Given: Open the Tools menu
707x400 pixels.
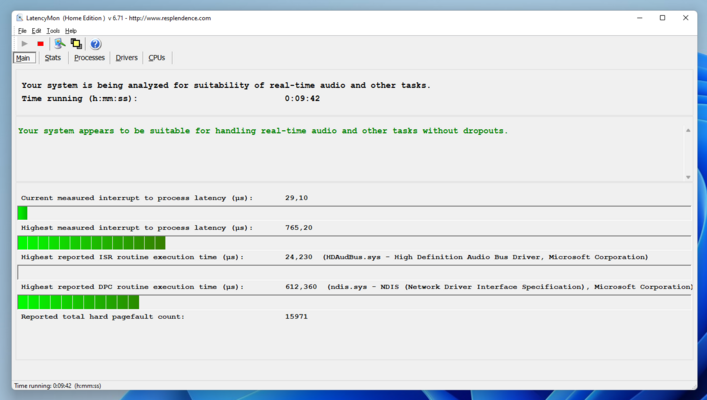Looking at the screenshot, I should 53,31.
